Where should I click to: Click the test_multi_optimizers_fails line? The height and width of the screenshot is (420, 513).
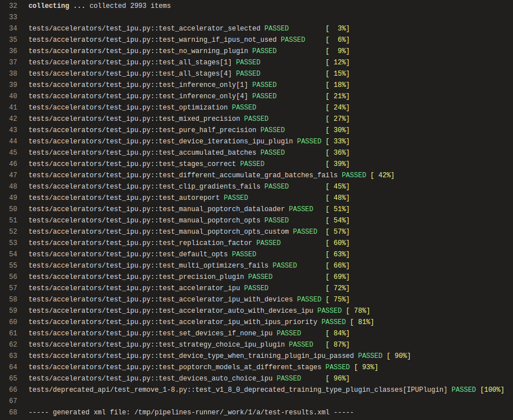pyautogui.click(x=189, y=265)
